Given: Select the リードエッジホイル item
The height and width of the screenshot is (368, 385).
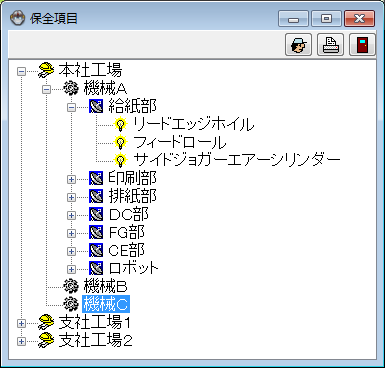Looking at the screenshot, I should click(x=194, y=124).
